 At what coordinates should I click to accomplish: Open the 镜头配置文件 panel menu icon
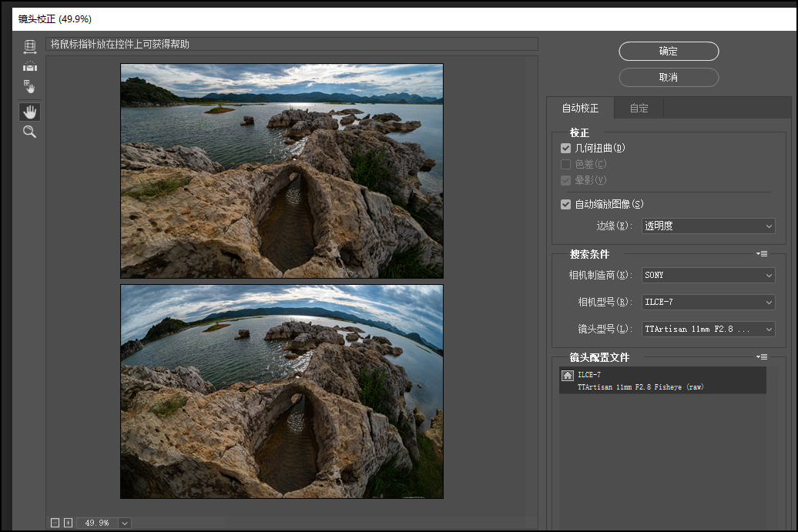(762, 356)
